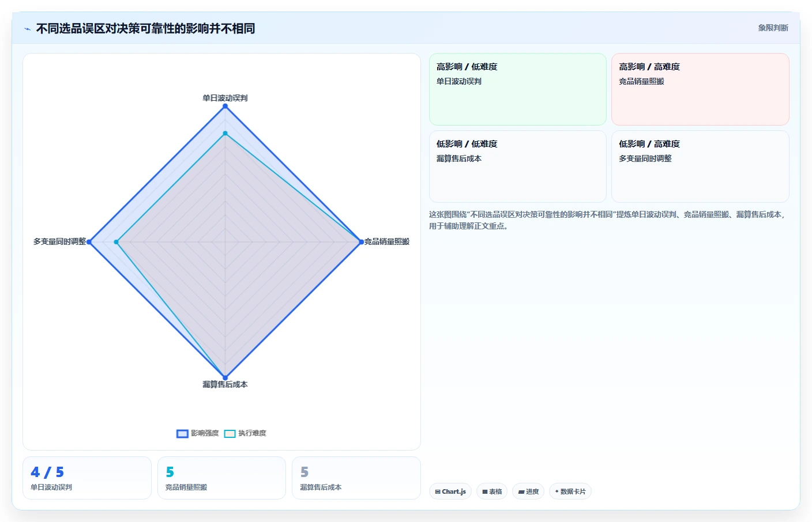Viewport: 812px width, 522px height.
Task: Click 竞品销量照搬 text in pink quadrant
Action: (641, 81)
